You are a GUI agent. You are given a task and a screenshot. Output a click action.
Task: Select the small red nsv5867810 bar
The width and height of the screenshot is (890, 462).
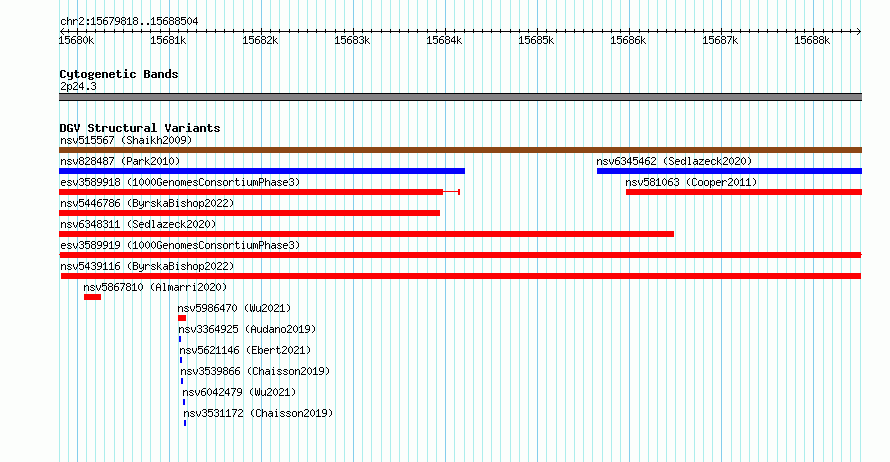93,297
